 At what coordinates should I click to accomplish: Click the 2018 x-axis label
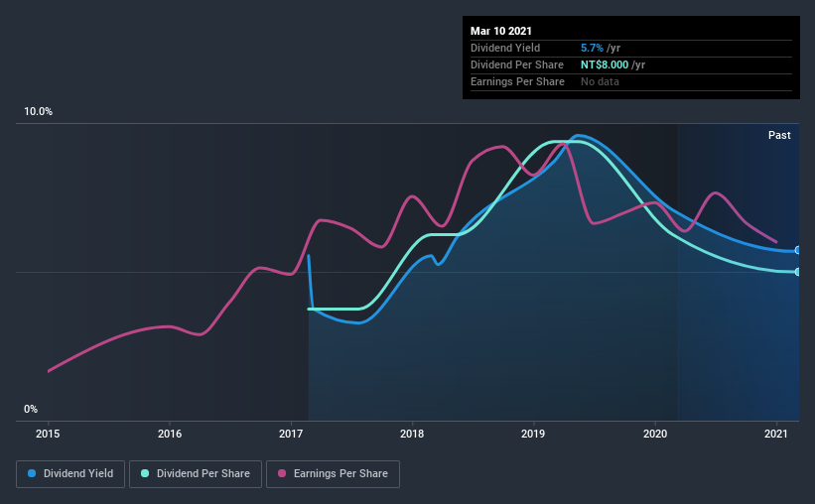412,434
